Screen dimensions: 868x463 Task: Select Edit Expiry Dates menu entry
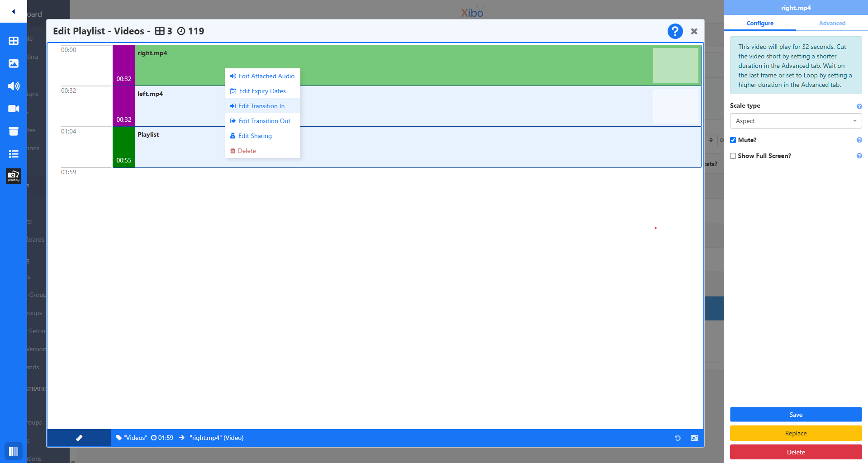point(262,91)
